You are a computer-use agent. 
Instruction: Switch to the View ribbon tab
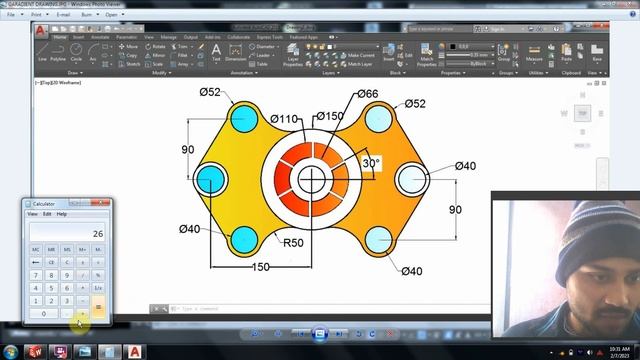point(149,37)
